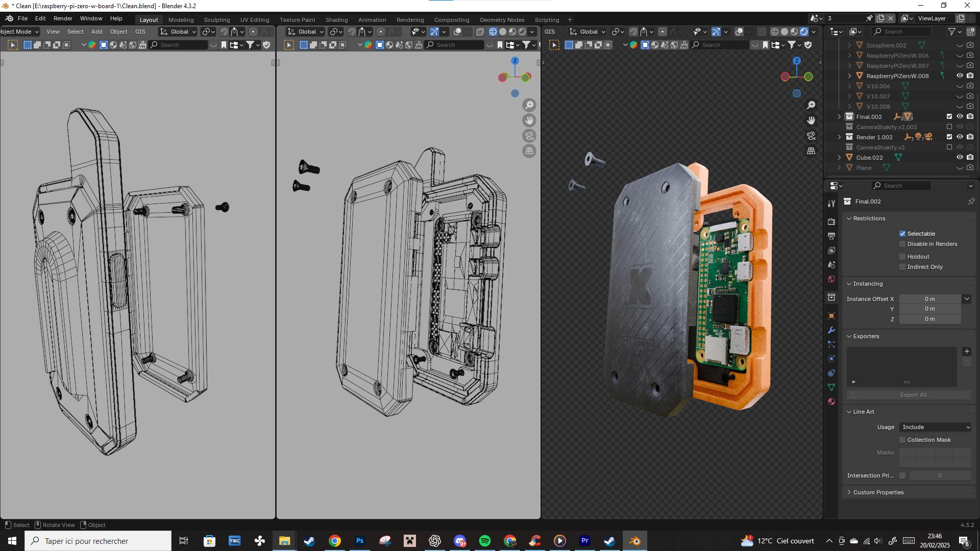Click the Instance Offset Z field

(930, 319)
